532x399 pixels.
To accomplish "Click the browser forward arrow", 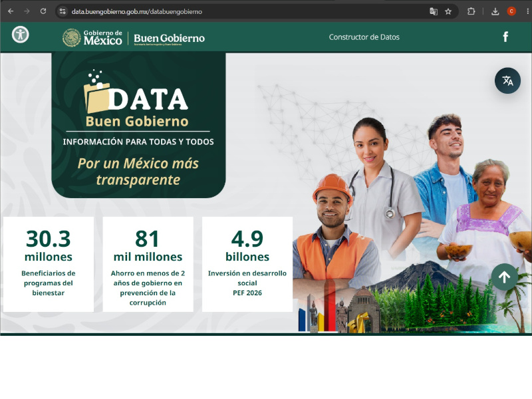I will point(27,11).
